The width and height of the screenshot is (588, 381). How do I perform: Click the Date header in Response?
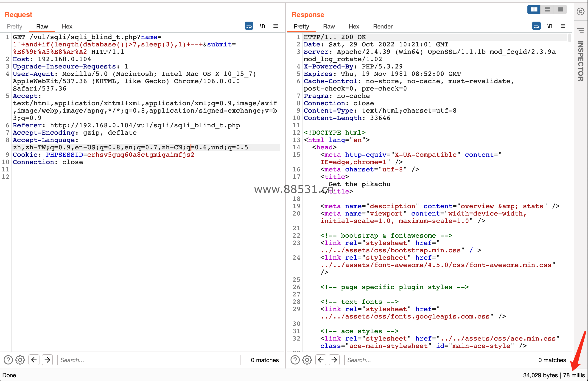click(376, 45)
